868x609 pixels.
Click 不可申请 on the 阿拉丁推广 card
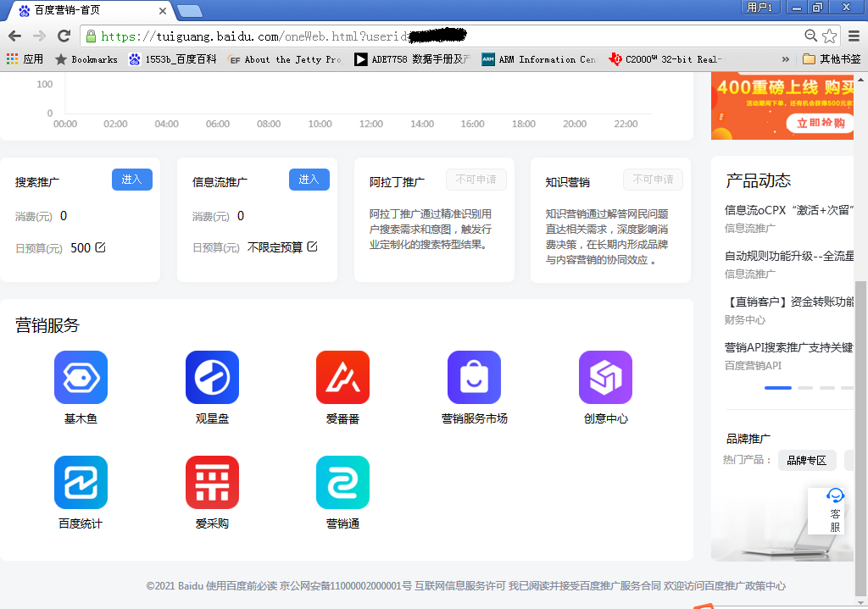[476, 180]
